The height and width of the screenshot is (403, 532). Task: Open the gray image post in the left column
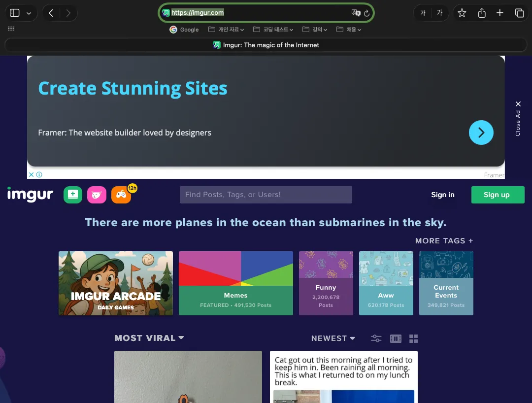pyautogui.click(x=188, y=377)
